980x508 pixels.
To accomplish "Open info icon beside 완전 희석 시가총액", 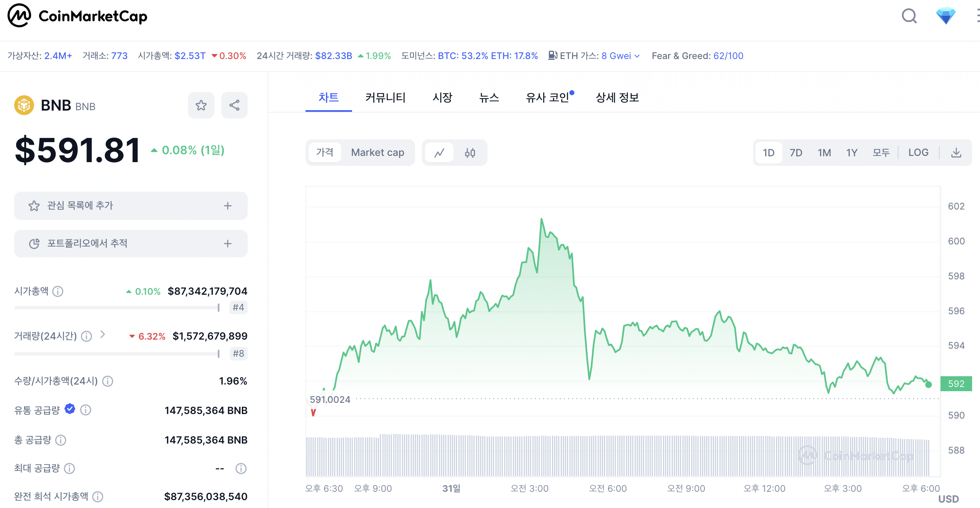I will click(x=98, y=497).
